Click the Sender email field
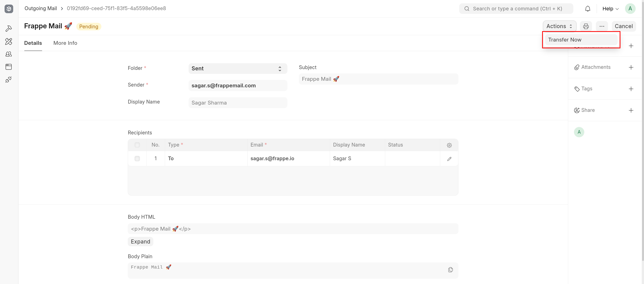The image size is (644, 284). coord(238,86)
